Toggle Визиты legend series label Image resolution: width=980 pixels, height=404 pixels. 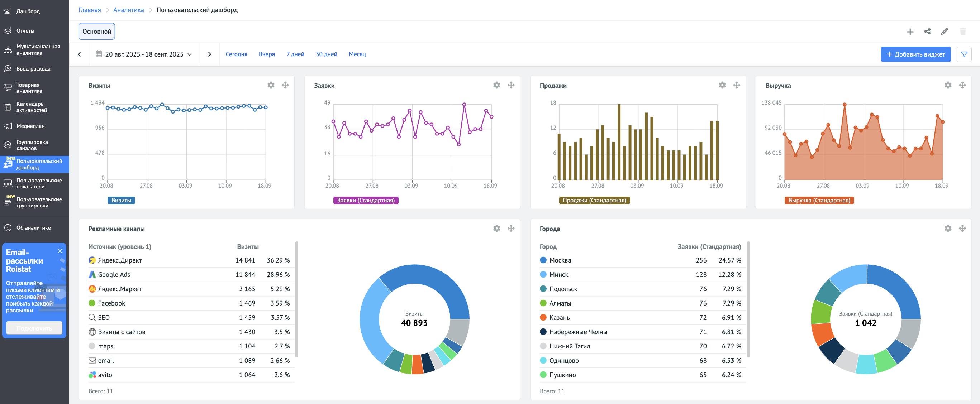tap(121, 200)
